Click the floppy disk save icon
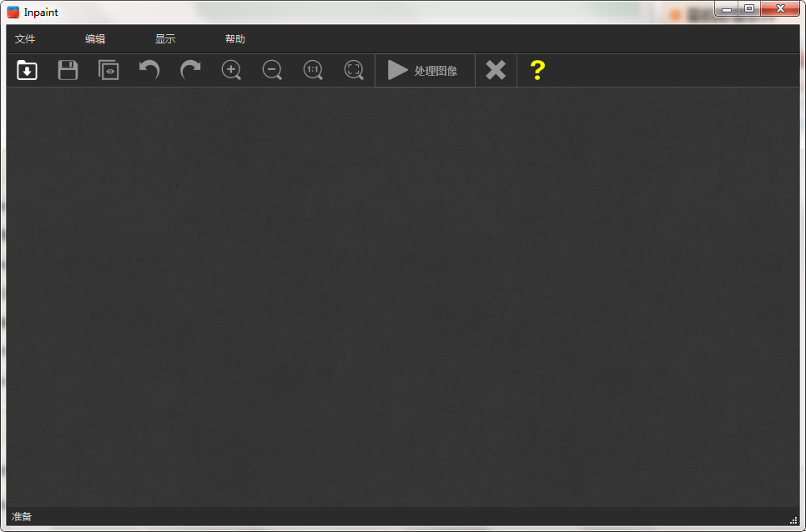The height and width of the screenshot is (532, 806). [68, 70]
